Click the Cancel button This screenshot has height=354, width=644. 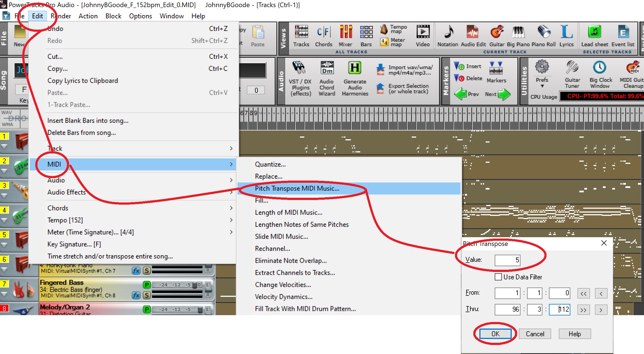click(535, 334)
